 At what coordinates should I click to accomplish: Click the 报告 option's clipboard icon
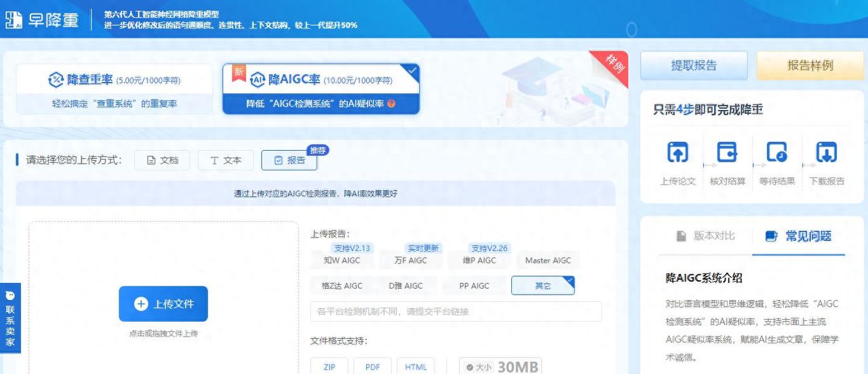click(278, 161)
